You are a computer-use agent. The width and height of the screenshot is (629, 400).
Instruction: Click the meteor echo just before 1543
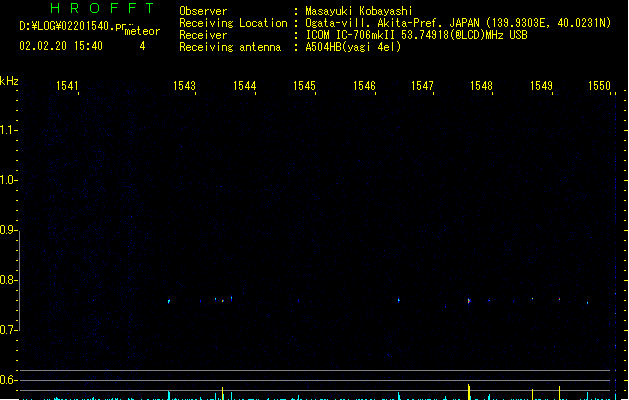coord(169,301)
